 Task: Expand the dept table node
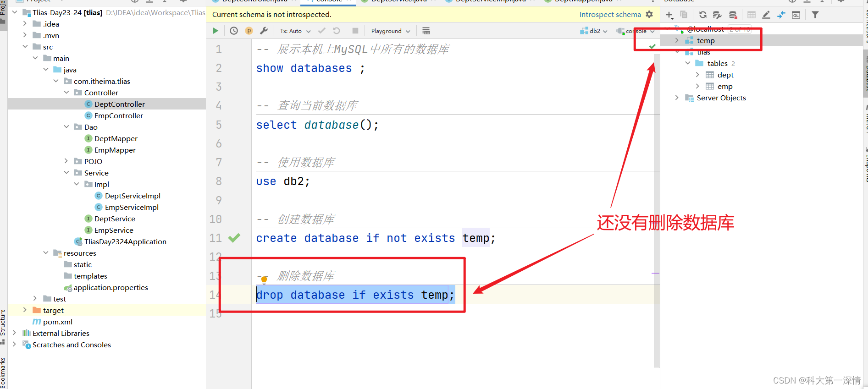pyautogui.click(x=697, y=75)
